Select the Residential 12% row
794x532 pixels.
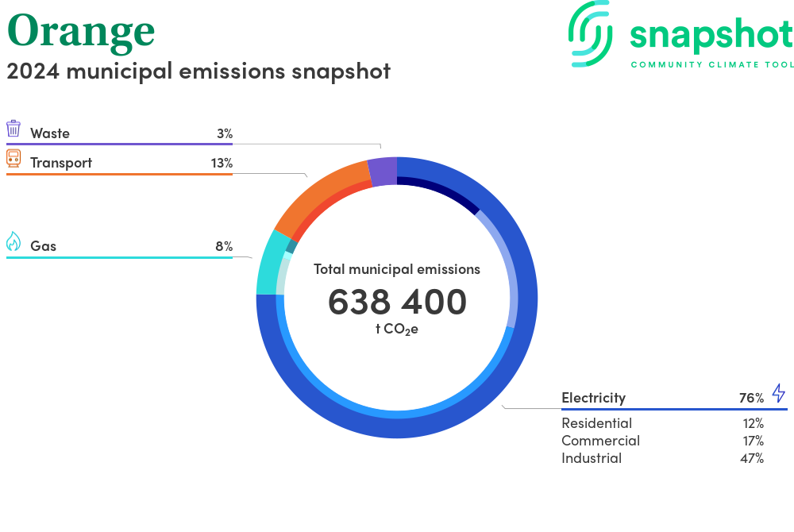tap(662, 423)
